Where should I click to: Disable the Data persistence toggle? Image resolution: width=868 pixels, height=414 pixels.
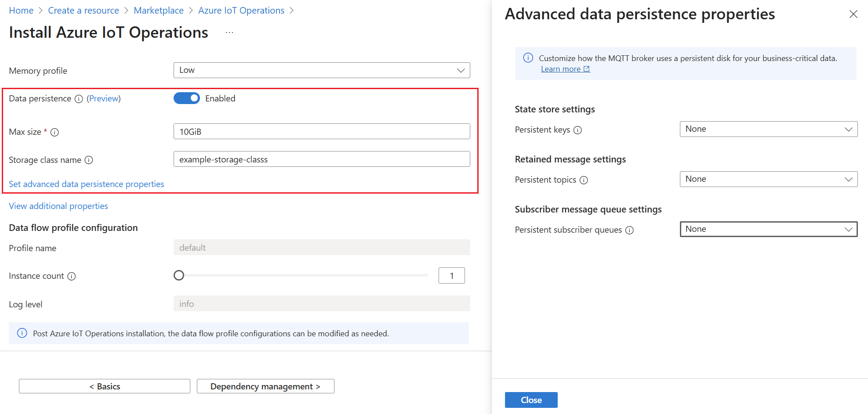click(x=186, y=98)
